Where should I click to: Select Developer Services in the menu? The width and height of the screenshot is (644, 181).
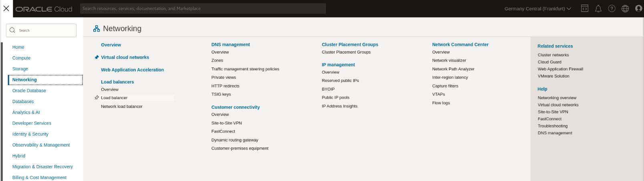coord(32,123)
